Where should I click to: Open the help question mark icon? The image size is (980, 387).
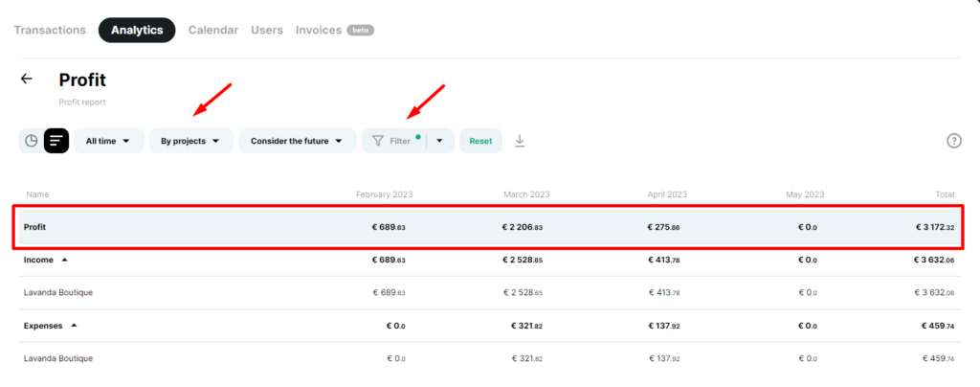pyautogui.click(x=954, y=141)
